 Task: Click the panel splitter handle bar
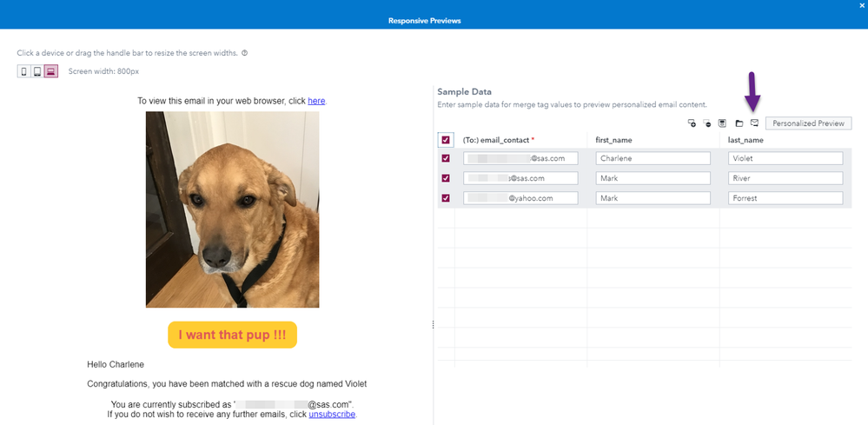(433, 325)
